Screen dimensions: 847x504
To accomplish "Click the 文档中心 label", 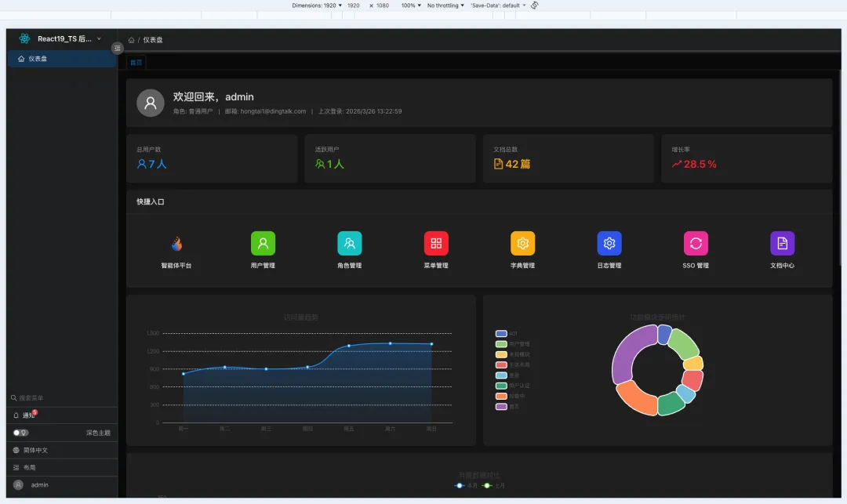I will [782, 266].
